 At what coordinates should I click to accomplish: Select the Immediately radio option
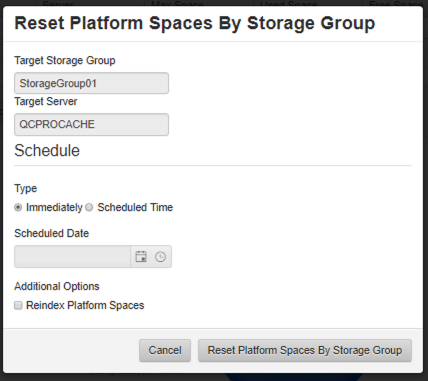click(18, 207)
